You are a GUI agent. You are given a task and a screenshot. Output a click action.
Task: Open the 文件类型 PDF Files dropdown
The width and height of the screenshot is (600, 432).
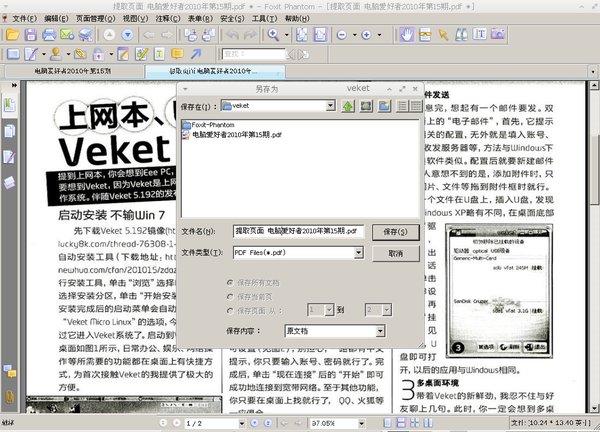click(357, 253)
